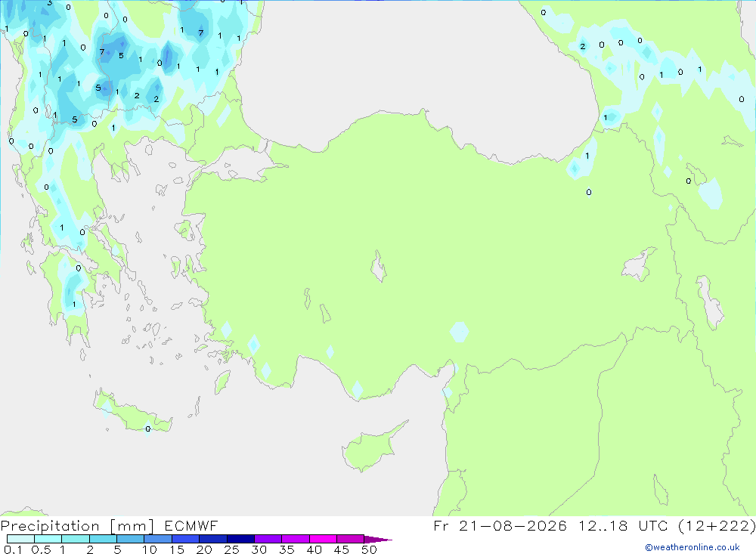Click the '10' legend scale label

coord(150,549)
